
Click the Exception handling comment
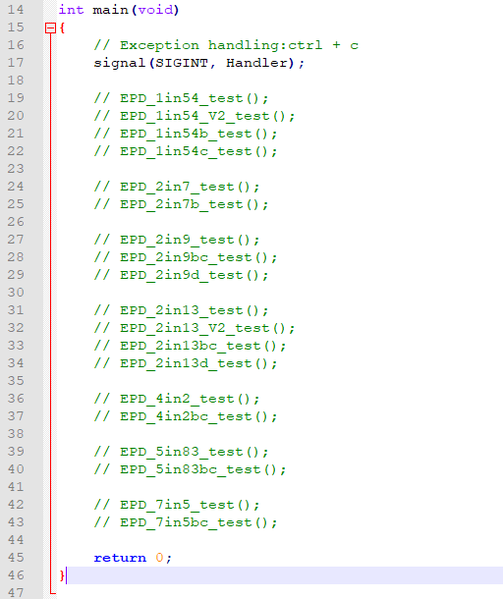[226, 45]
